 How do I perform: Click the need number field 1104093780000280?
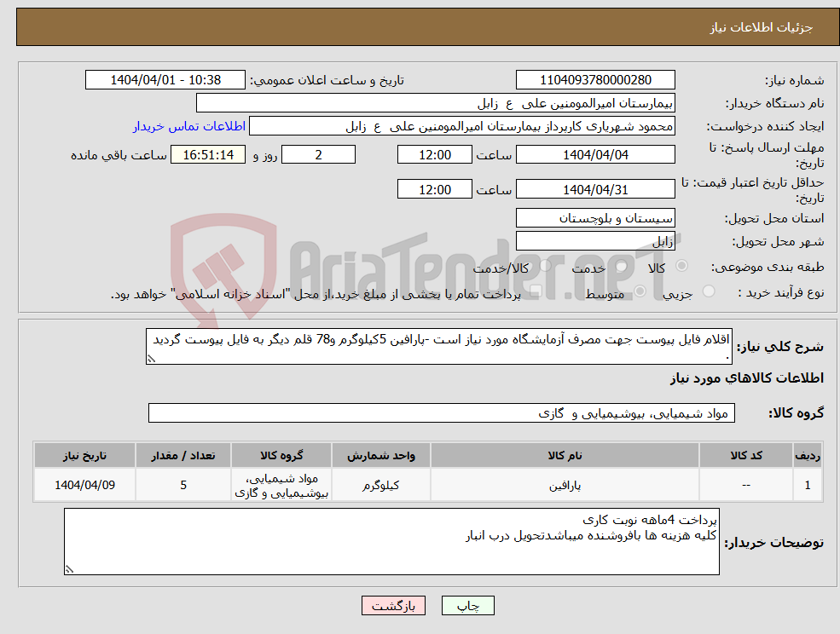tap(595, 80)
